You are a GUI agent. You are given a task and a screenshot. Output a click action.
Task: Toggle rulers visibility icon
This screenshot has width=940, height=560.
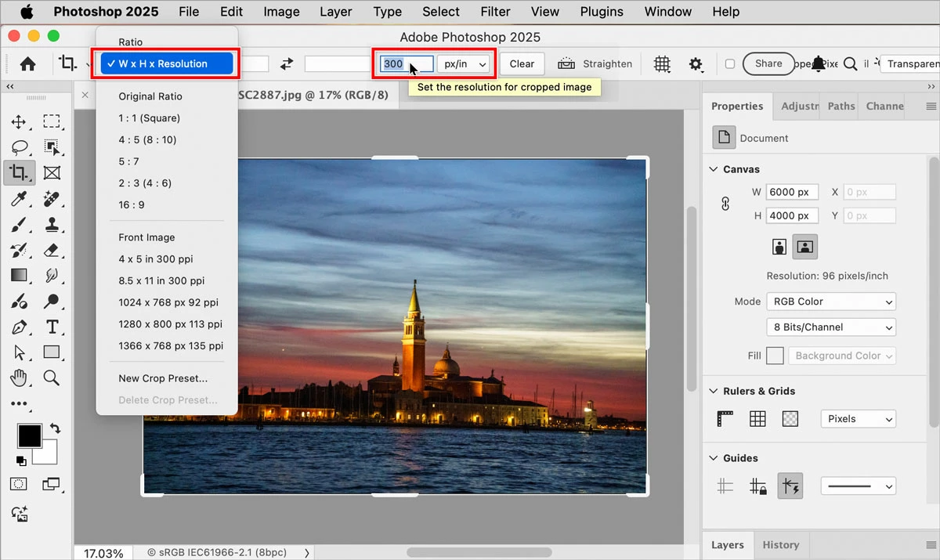[725, 419]
